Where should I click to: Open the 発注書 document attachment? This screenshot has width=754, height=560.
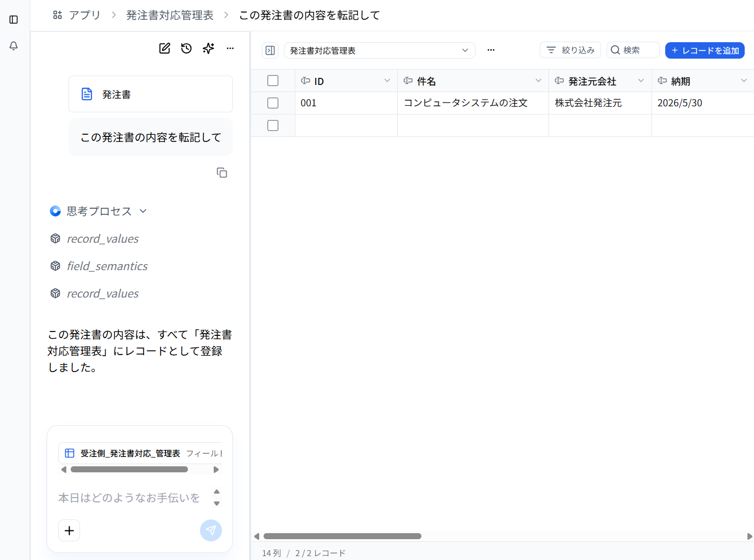coord(151,94)
